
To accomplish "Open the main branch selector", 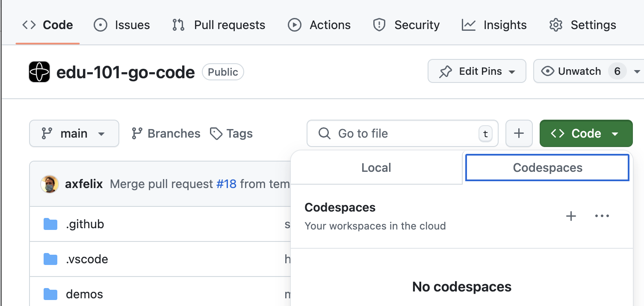I will (74, 133).
